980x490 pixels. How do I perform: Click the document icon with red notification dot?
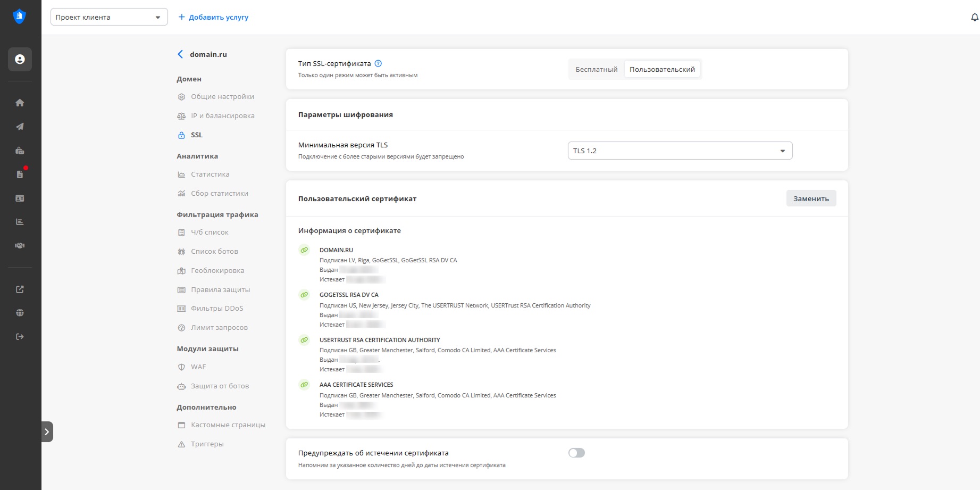coord(20,174)
